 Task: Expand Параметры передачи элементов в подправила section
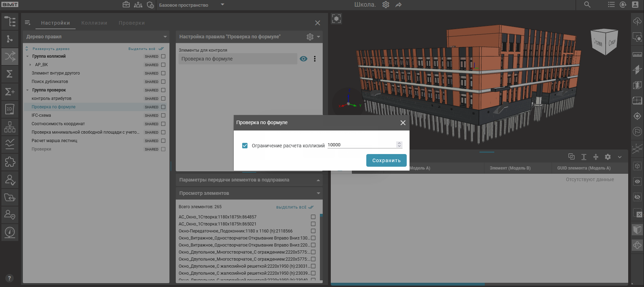click(x=318, y=180)
